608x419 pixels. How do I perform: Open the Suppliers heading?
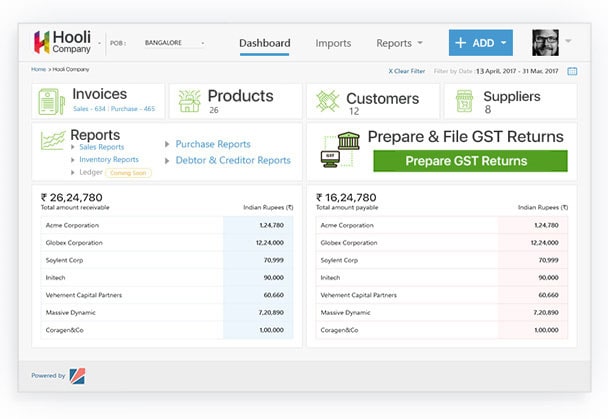tap(512, 97)
